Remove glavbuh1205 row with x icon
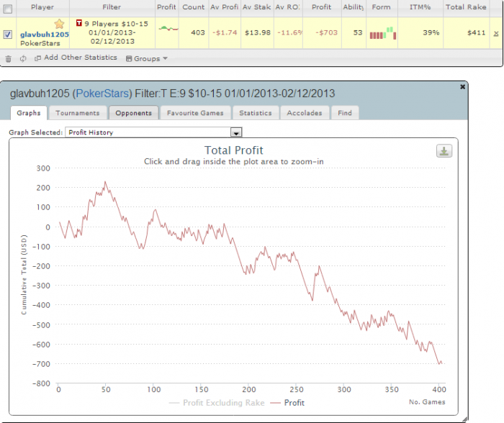 (496, 33)
